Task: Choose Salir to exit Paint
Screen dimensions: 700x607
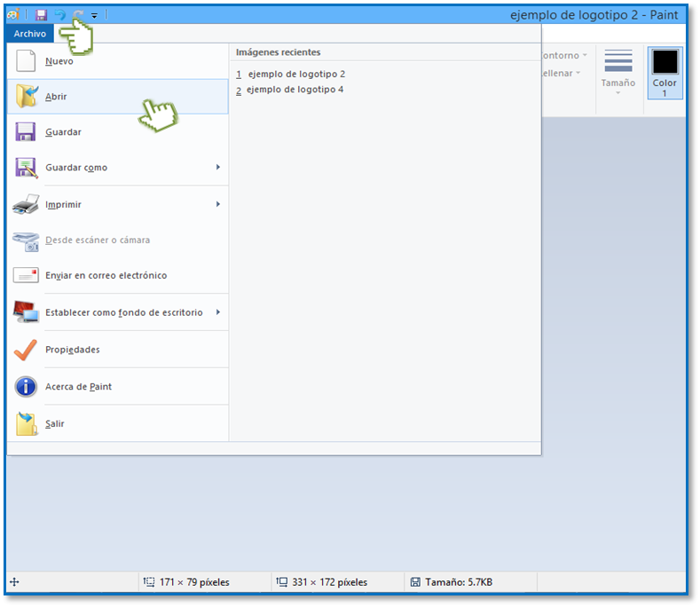Action: [x=118, y=424]
